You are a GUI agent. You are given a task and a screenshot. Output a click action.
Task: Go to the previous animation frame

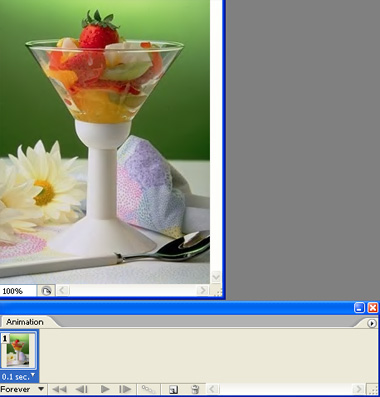click(81, 389)
